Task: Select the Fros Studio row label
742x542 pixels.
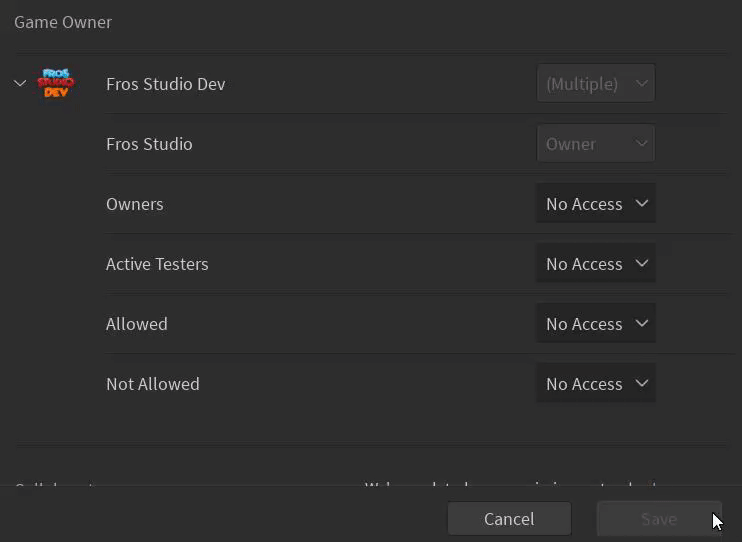Action: 149,144
